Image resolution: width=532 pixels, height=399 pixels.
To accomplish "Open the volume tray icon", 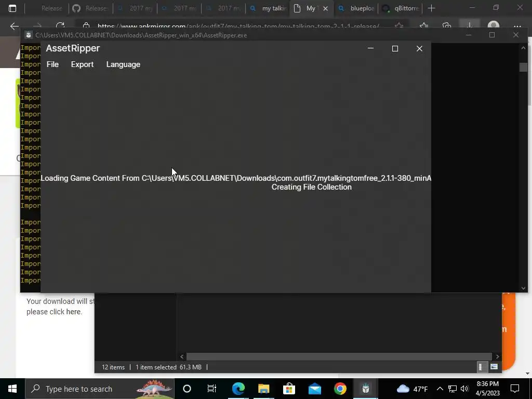I will click(x=464, y=389).
